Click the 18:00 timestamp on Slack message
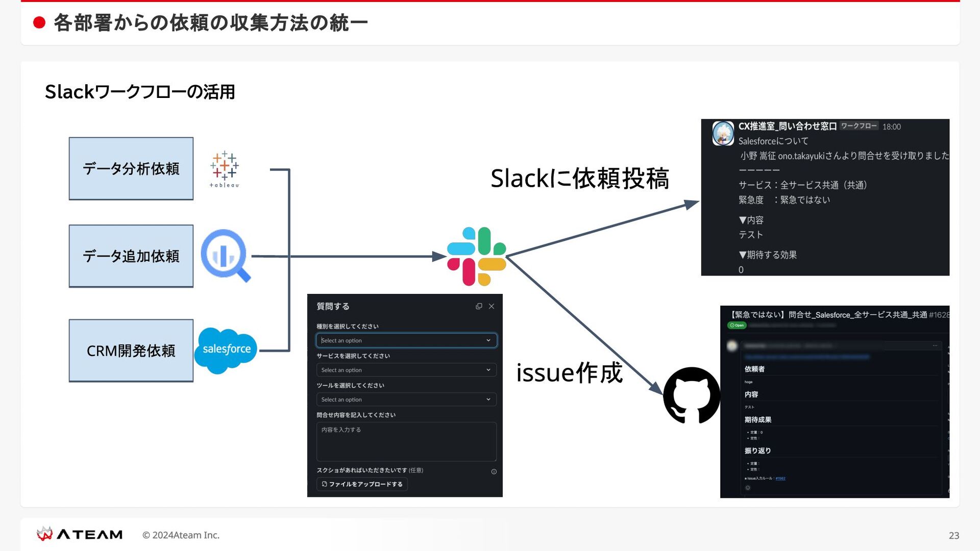980x551 pixels. click(892, 127)
